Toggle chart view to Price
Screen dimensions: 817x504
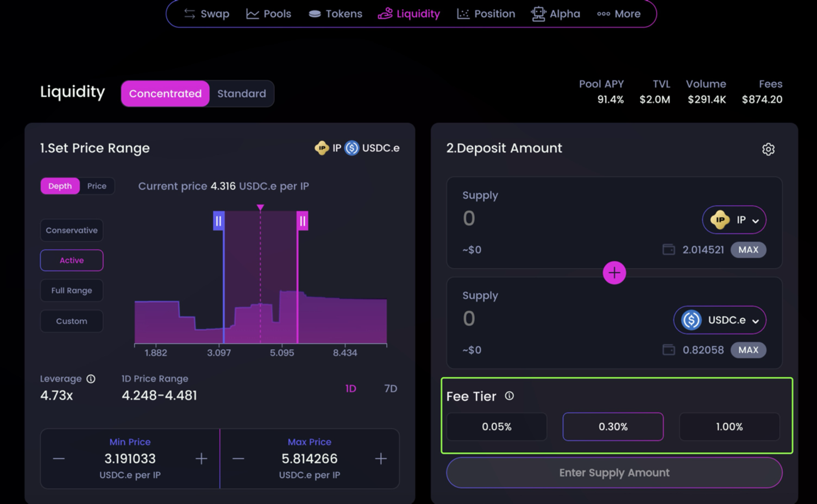pyautogui.click(x=97, y=186)
